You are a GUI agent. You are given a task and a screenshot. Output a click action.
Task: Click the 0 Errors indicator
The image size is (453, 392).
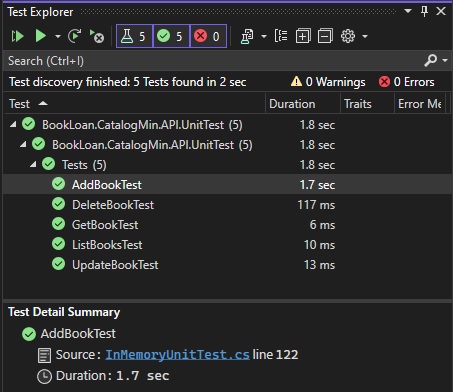(406, 82)
